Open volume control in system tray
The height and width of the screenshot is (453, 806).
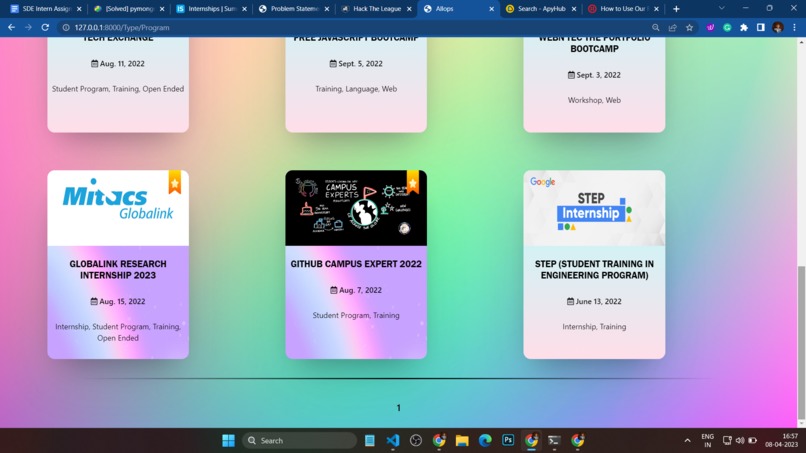click(740, 441)
